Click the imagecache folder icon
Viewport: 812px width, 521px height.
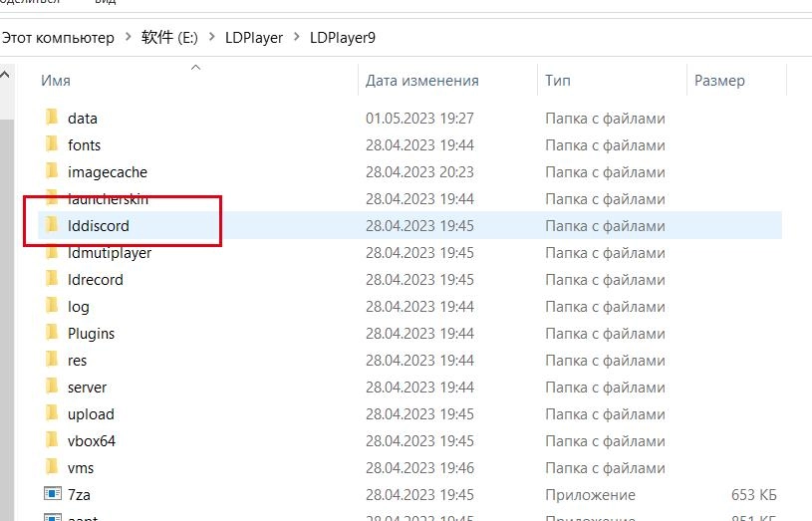pos(53,172)
